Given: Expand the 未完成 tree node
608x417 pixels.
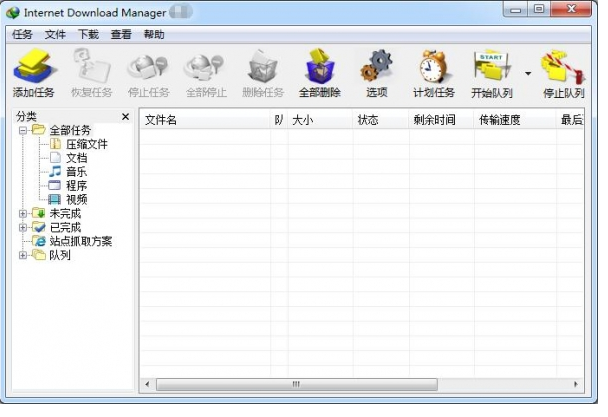Looking at the screenshot, I should pyautogui.click(x=23, y=214).
